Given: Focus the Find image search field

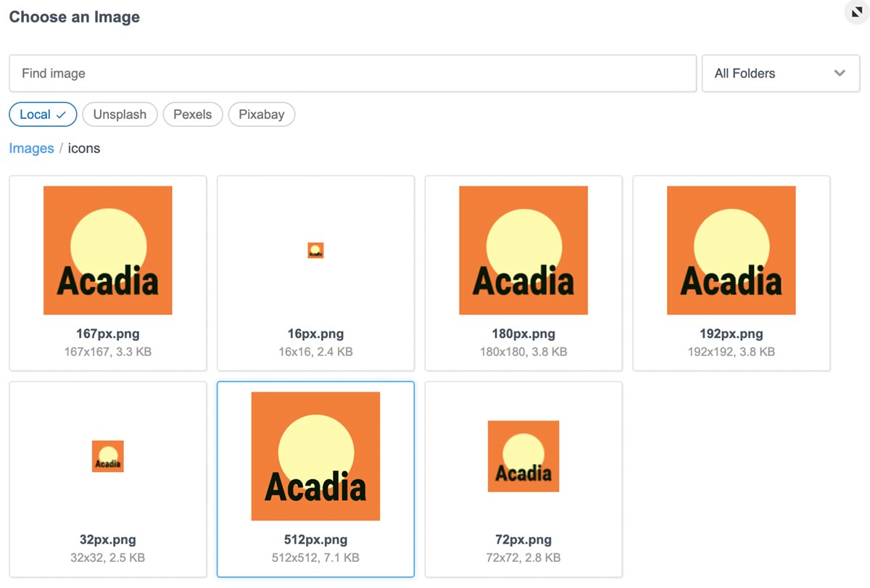Looking at the screenshot, I should 352,73.
